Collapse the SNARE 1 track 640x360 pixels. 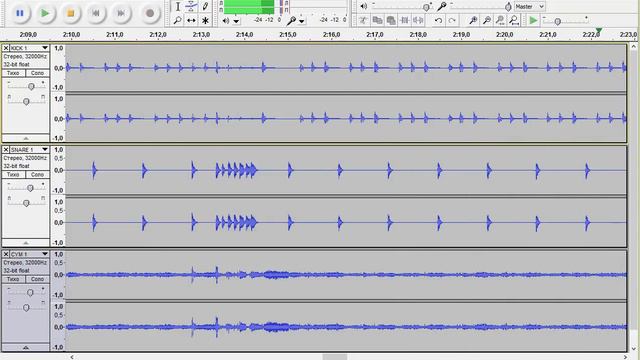tap(26, 242)
